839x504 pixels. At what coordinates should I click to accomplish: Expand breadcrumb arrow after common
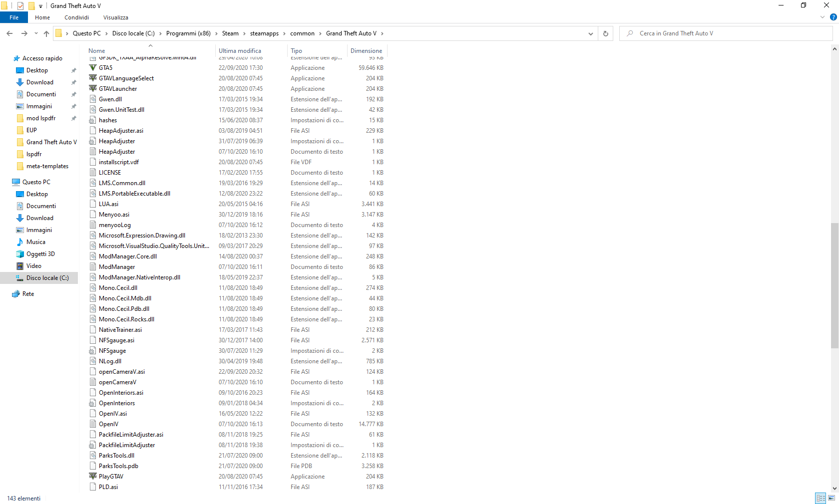pyautogui.click(x=321, y=33)
